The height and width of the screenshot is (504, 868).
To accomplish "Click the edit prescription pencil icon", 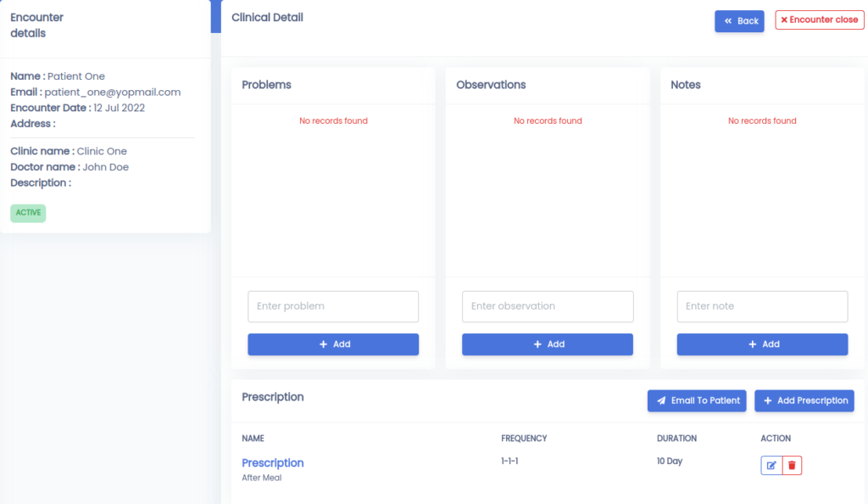I will (x=771, y=465).
